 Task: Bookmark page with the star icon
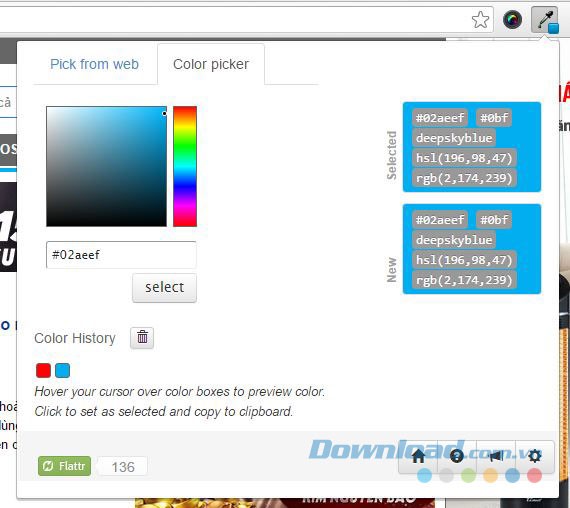pyautogui.click(x=480, y=20)
